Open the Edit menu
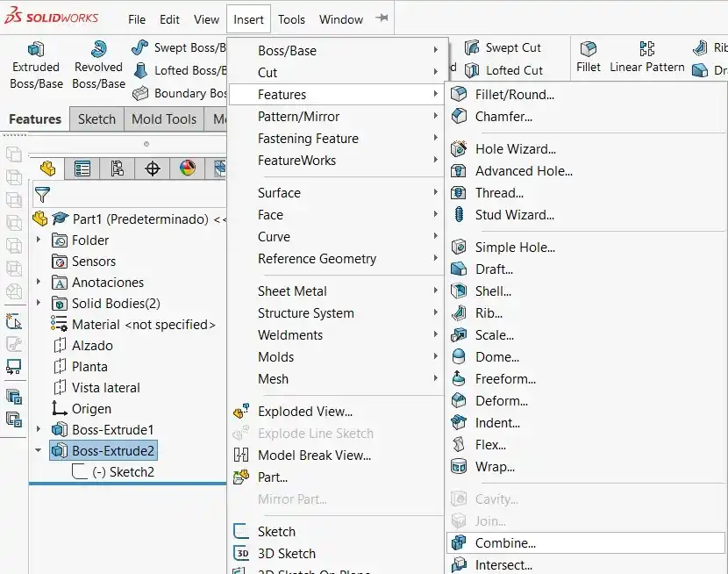Viewport: 728px width, 574px height. click(x=169, y=19)
